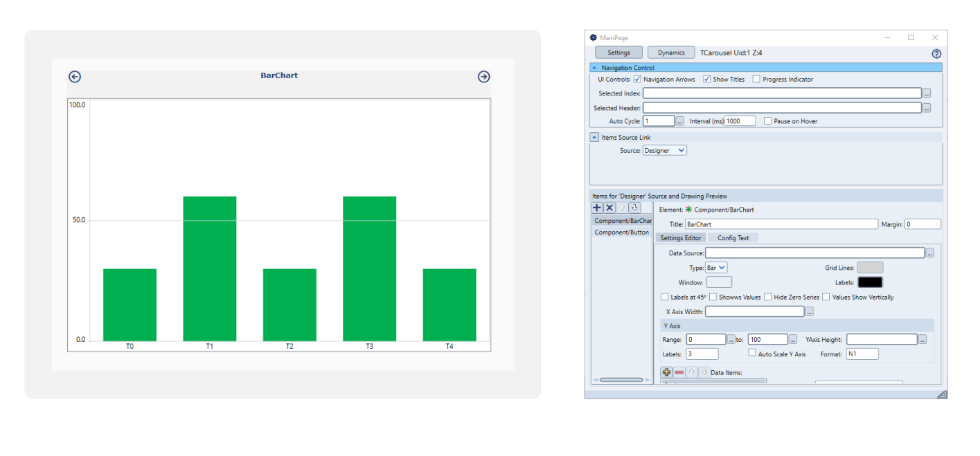This screenshot has height=456, width=980.
Task: Remove data item with red minus icon
Action: pos(679,372)
